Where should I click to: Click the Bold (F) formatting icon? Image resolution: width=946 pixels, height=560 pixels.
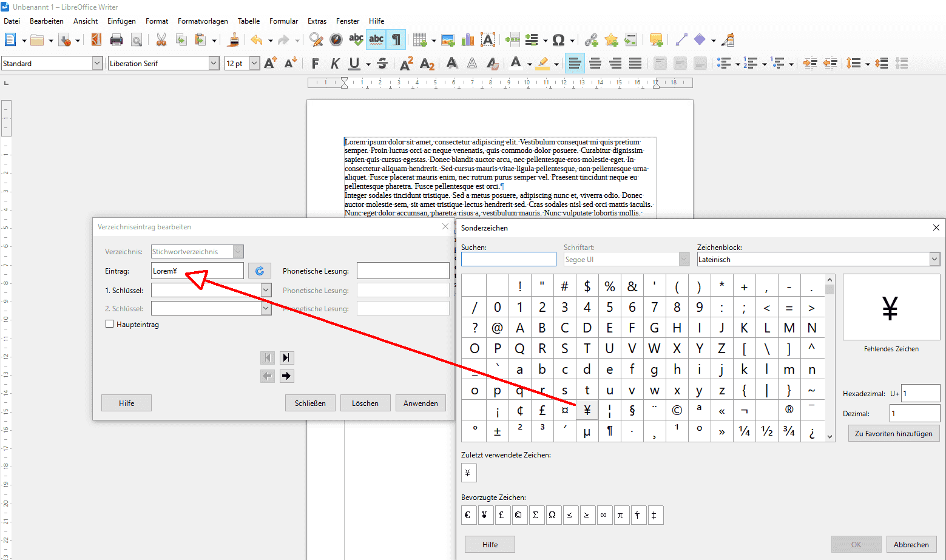coord(315,63)
